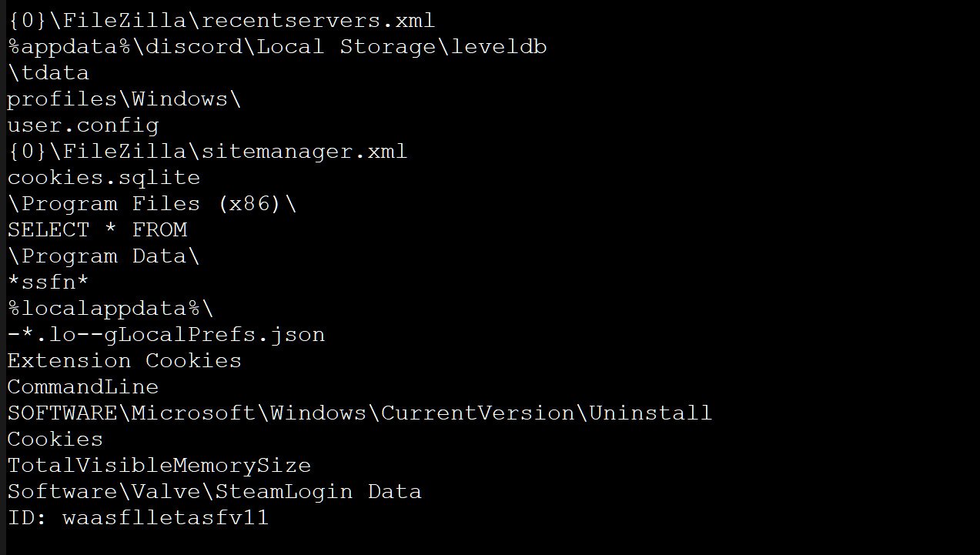Select the cookies.sqlite line
The image size is (980, 555).
click(x=104, y=178)
